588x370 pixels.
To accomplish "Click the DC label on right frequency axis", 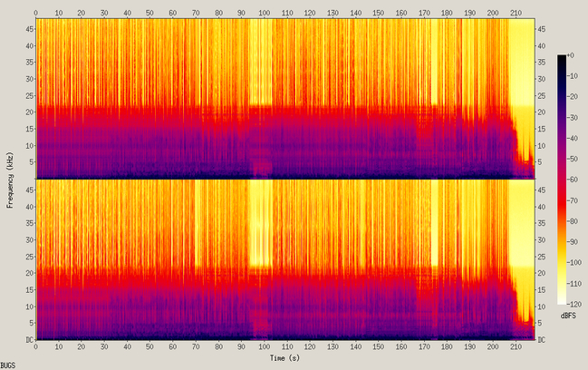I will pos(542,339).
